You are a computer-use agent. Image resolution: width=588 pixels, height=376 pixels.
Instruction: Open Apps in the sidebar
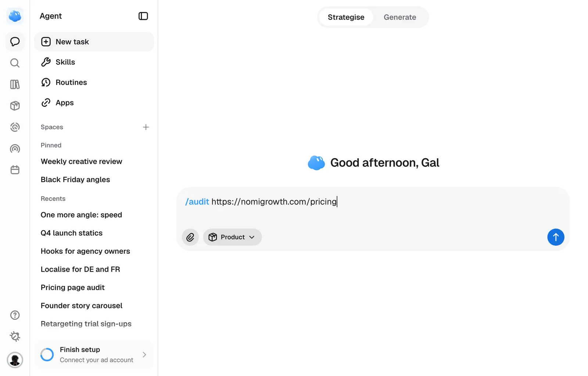[94, 103]
